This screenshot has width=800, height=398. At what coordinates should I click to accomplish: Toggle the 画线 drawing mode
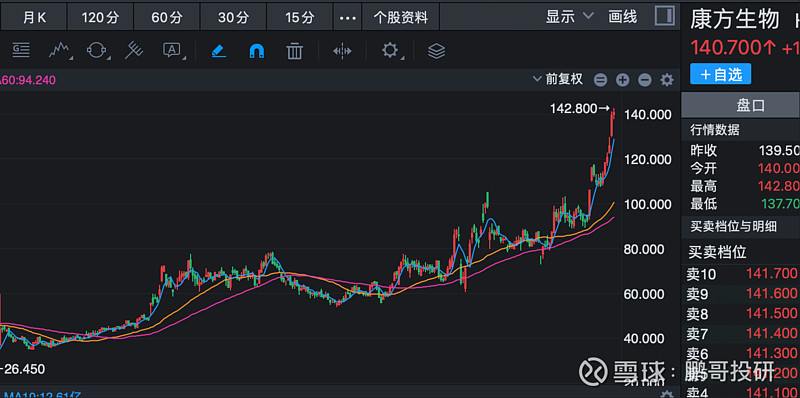pos(622,17)
